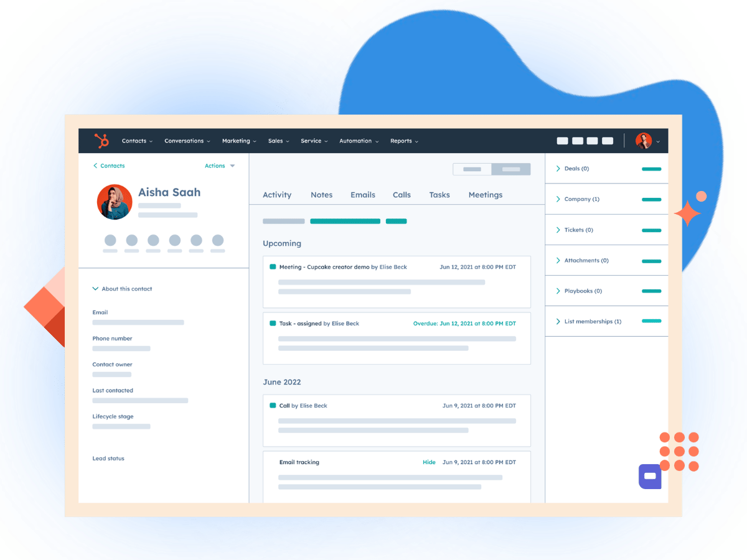Screen dimensions: 747x560
Task: Click the Upcoming section heading
Action: (282, 243)
